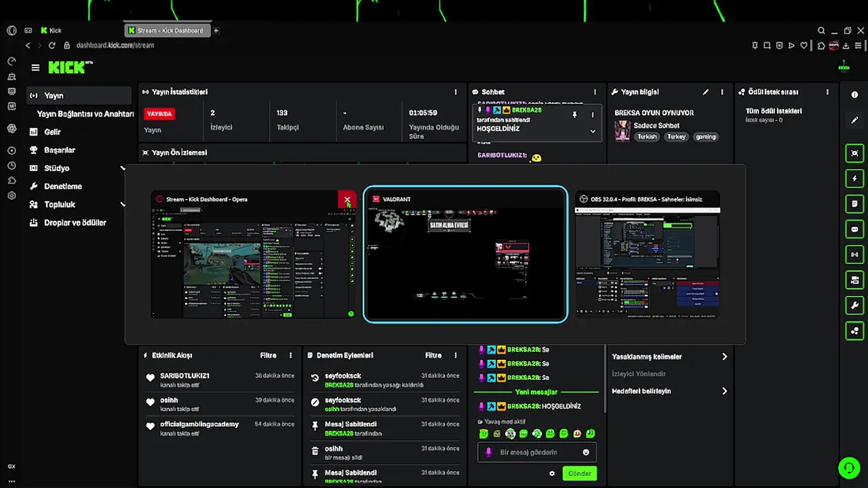
Task: Open Denetim Eylemleri three-dot menu
Action: (456, 355)
